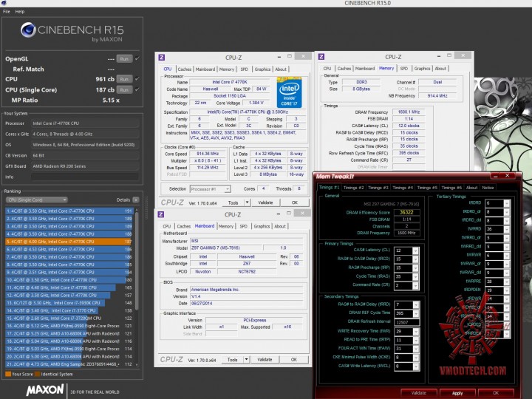Open the CPU (Single Core) ranking dropdown

click(x=37, y=199)
